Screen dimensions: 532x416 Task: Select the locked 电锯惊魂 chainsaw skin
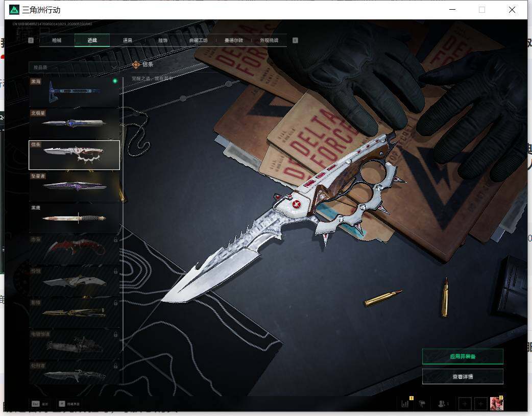click(75, 344)
